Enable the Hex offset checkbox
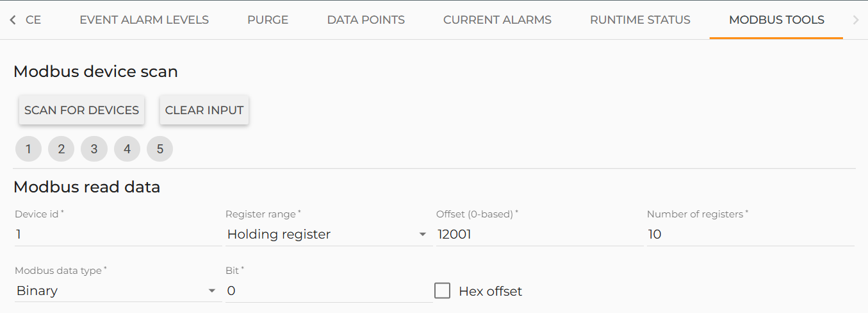Screen dimensions: 868x313 (443, 291)
